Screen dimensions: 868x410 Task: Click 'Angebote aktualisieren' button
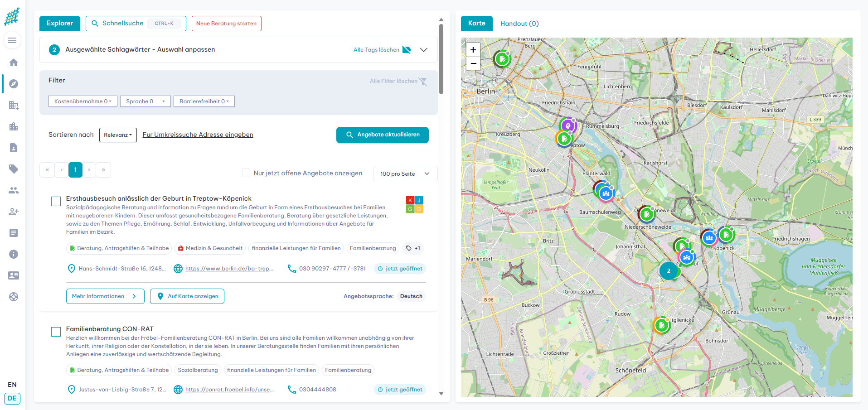pyautogui.click(x=383, y=135)
